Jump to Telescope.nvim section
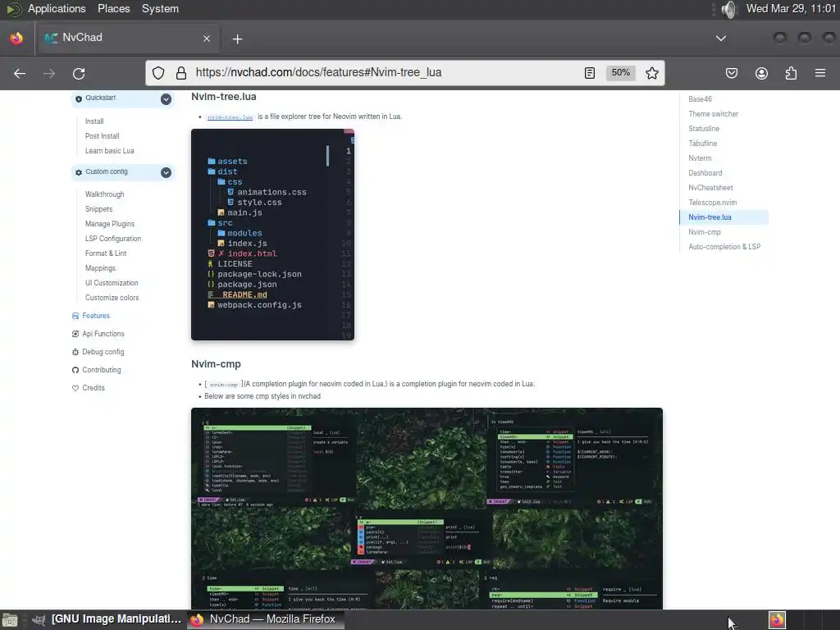 (713, 203)
